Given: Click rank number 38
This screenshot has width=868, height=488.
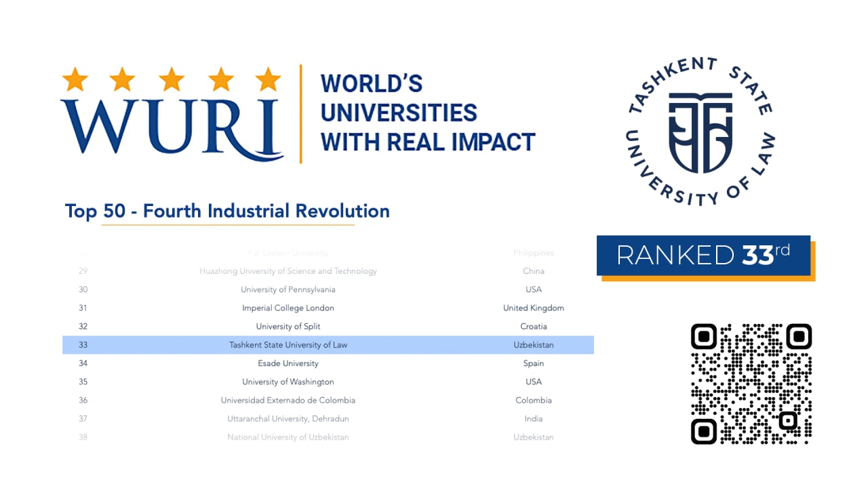Looking at the screenshot, I should (83, 437).
